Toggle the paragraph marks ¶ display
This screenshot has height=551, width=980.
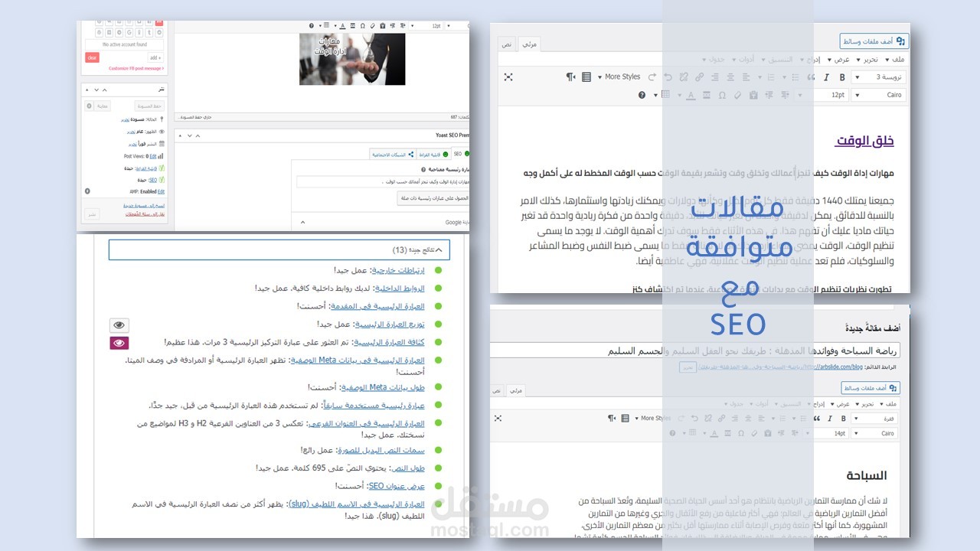[x=570, y=77]
